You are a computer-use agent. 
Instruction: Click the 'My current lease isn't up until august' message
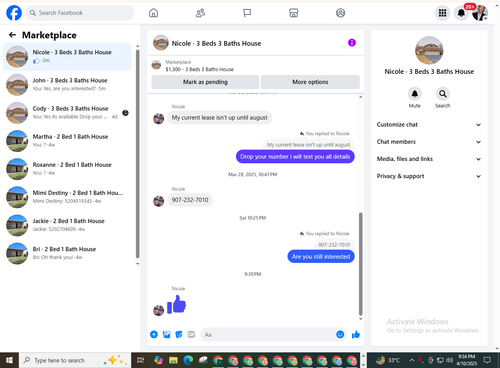pyautogui.click(x=219, y=118)
